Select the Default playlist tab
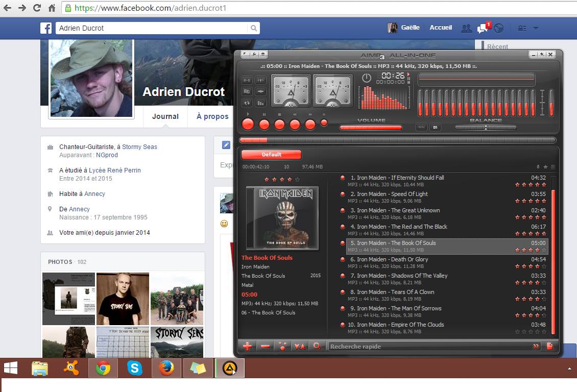Image resolution: width=577 pixels, height=392 pixels. (272, 155)
